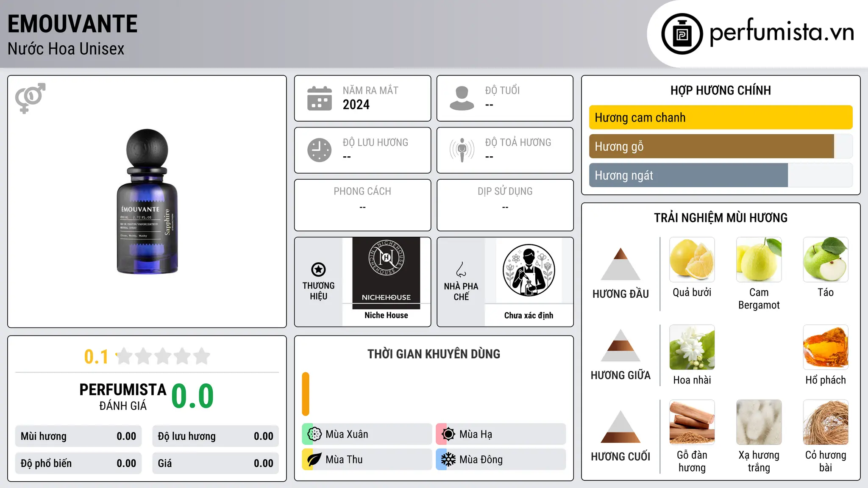Click the Độ Toả Hương label
This screenshot has width=868, height=488.
pos(518,142)
